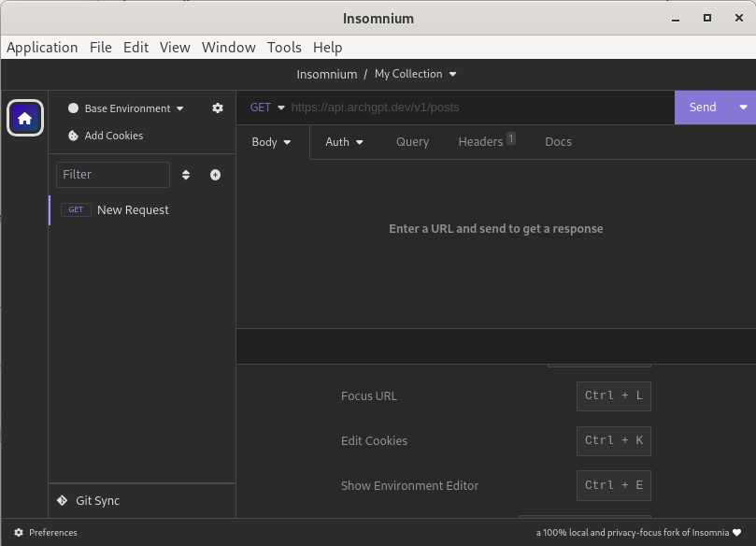Open the Body type dropdown
The height and width of the screenshot is (546, 756).
[x=271, y=142]
